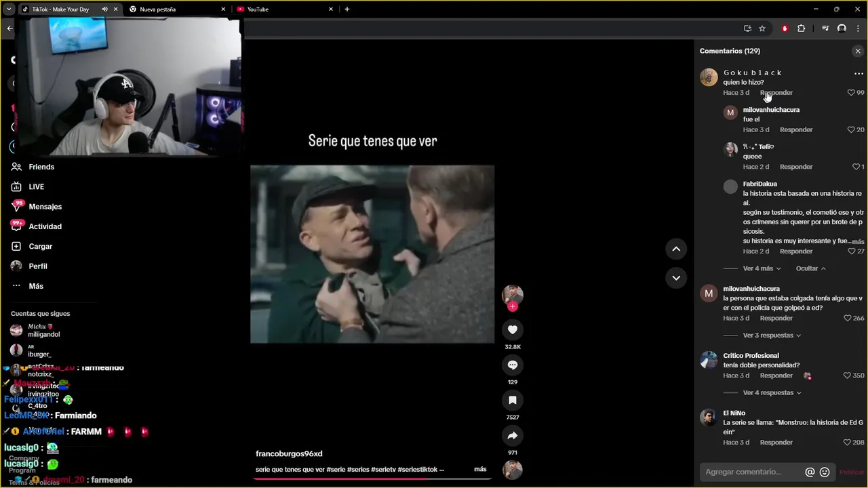The image size is (868, 488).
Task: Mute the TikTok tab audio icon
Action: [x=104, y=9]
